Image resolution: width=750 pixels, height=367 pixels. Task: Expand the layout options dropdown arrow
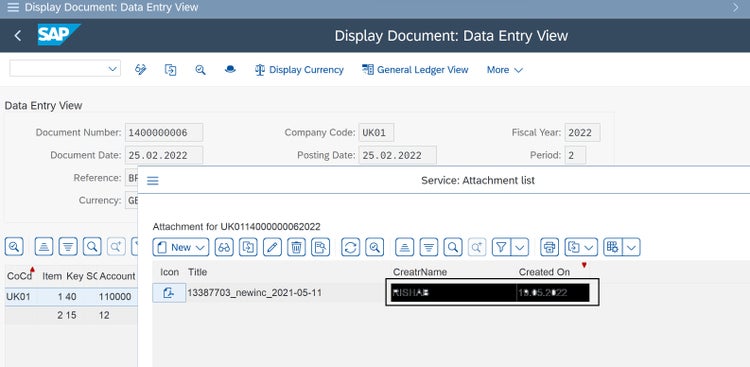(x=632, y=247)
